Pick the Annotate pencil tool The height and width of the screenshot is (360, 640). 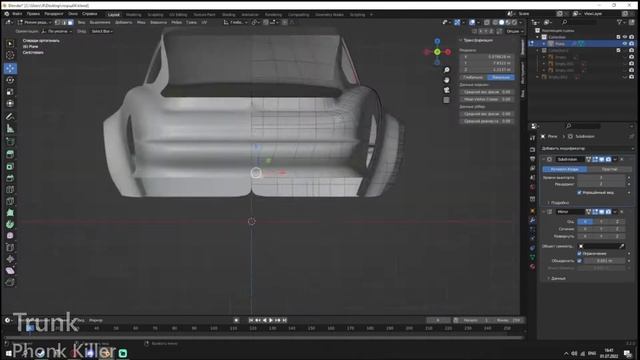click(x=10, y=117)
